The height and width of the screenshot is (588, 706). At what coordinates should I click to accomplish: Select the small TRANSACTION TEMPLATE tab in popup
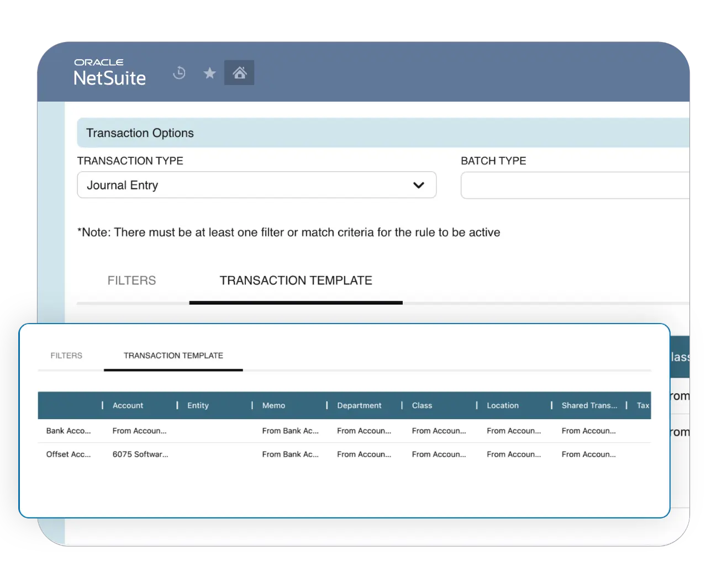(173, 356)
